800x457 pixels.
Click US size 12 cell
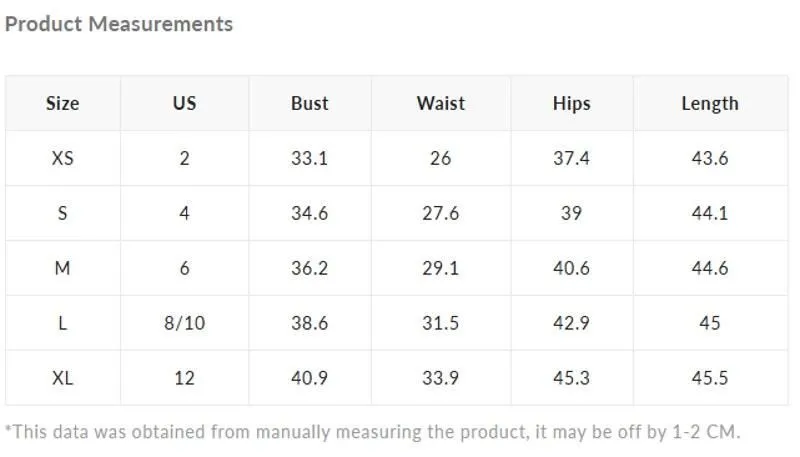184,378
